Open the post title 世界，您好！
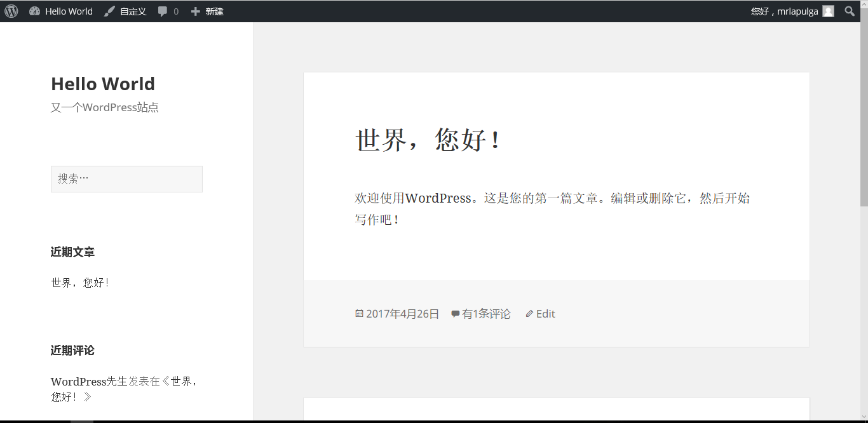The width and height of the screenshot is (868, 423). point(429,140)
